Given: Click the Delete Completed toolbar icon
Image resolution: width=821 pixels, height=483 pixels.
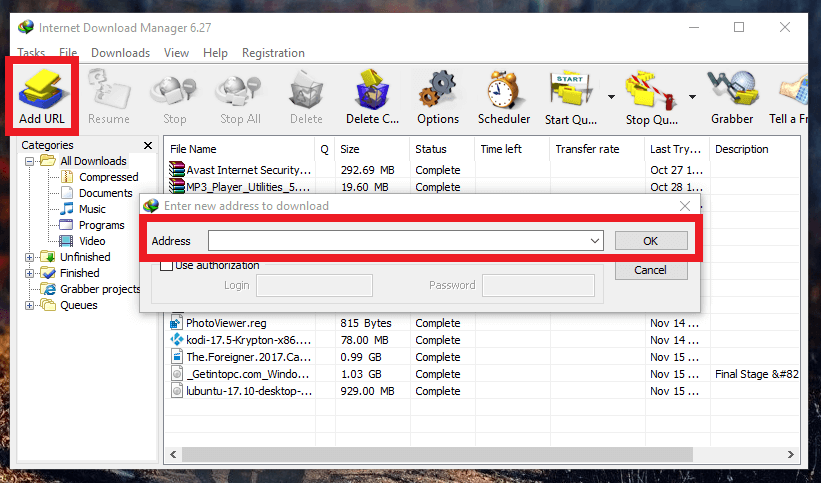Looking at the screenshot, I should 372,90.
